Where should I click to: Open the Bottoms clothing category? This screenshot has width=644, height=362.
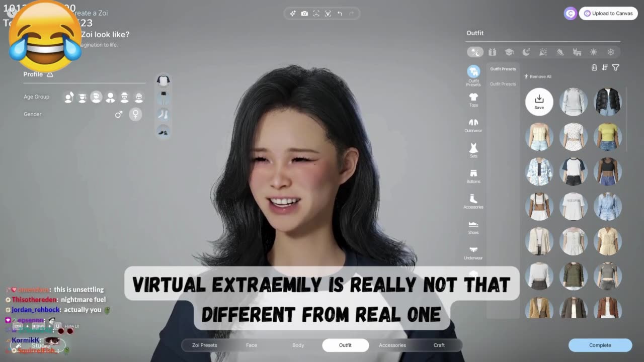point(473,176)
